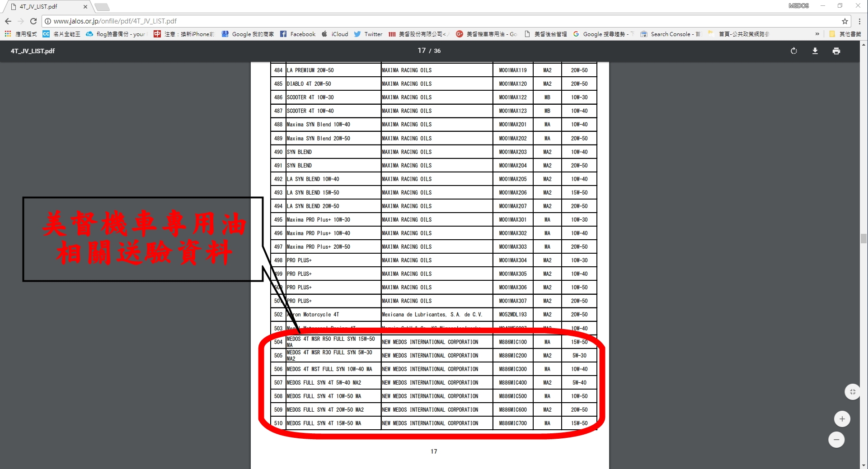This screenshot has height=469, width=868.
Task: Open the 名片全能王 bookmark
Action: coord(61,34)
